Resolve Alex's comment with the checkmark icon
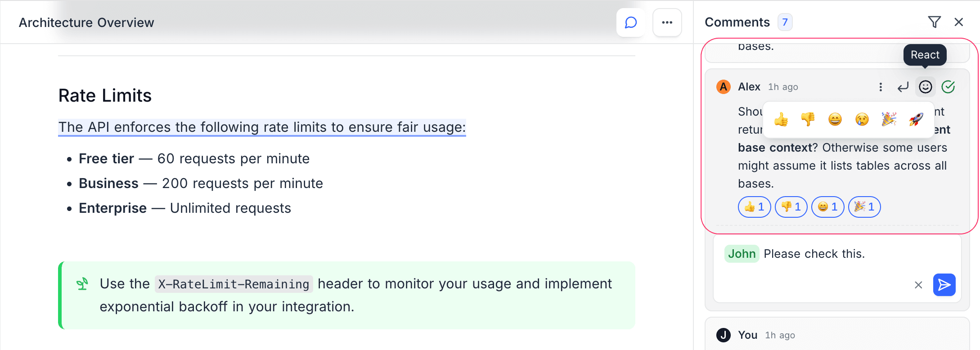The height and width of the screenshot is (350, 980). (948, 87)
